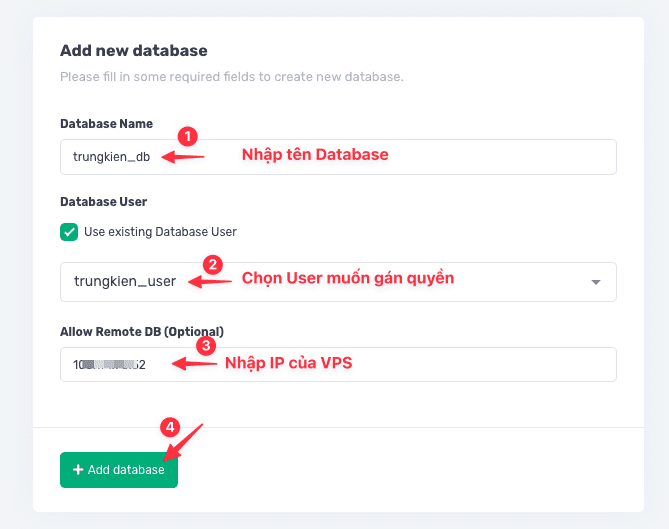Click the Database User dropdown caret arrow
This screenshot has height=529, width=669.
[x=596, y=282]
